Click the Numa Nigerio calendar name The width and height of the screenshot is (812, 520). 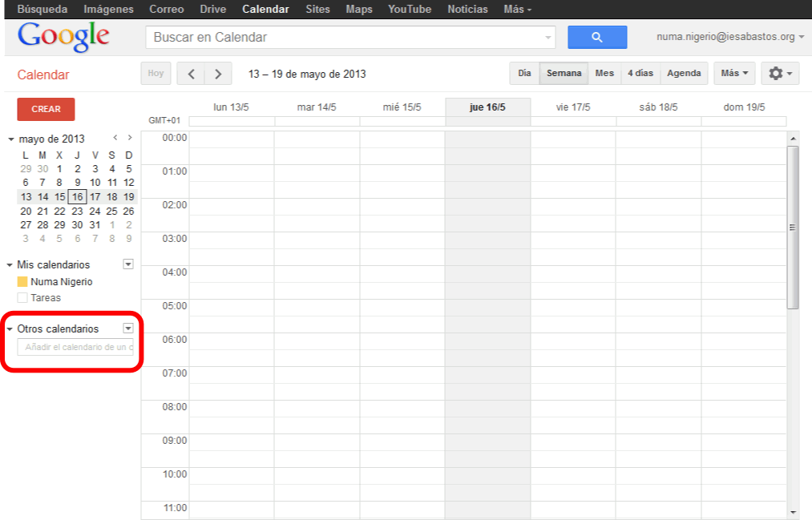coord(62,281)
